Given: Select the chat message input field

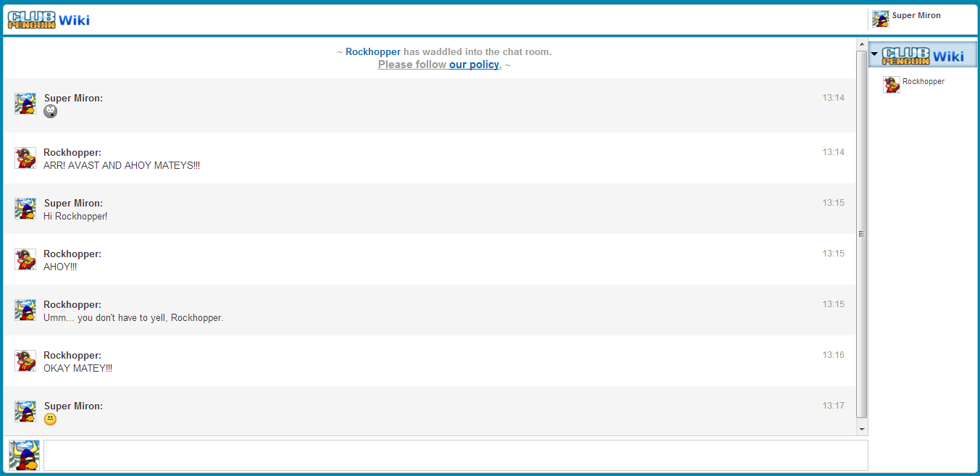Looking at the screenshot, I should point(456,455).
